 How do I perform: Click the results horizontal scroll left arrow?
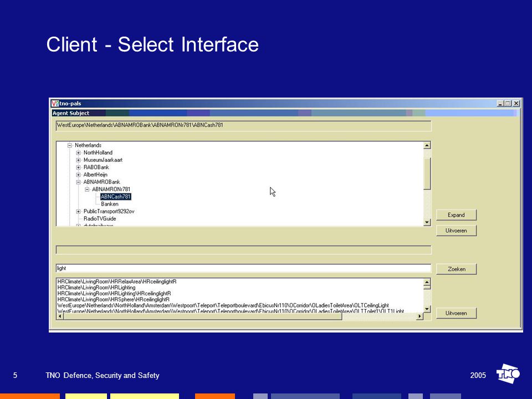click(60, 316)
